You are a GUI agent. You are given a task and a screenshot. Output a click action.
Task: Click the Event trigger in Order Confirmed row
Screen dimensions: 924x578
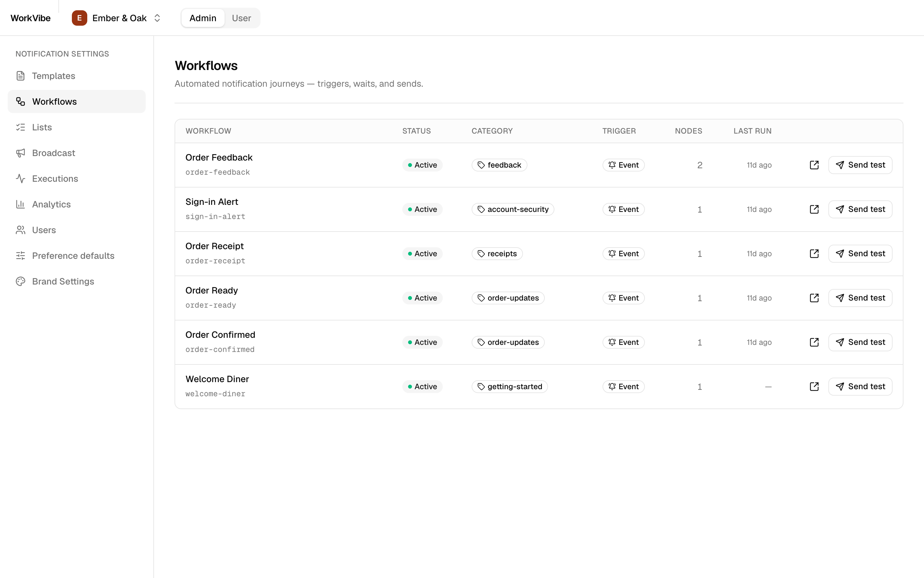(623, 342)
